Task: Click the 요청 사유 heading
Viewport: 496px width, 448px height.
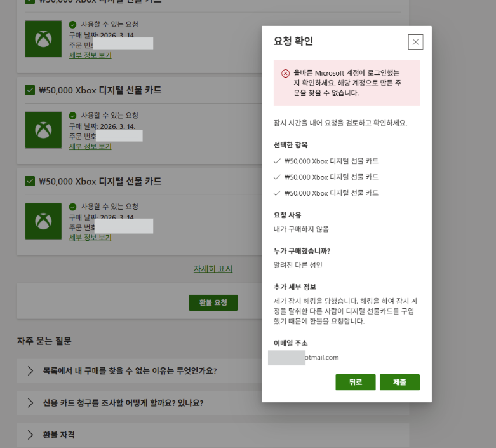Action: point(287,215)
